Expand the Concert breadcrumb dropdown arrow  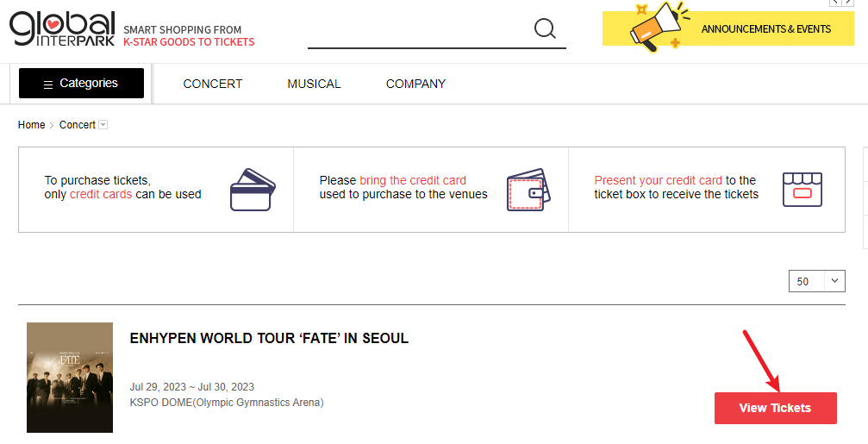pos(103,125)
